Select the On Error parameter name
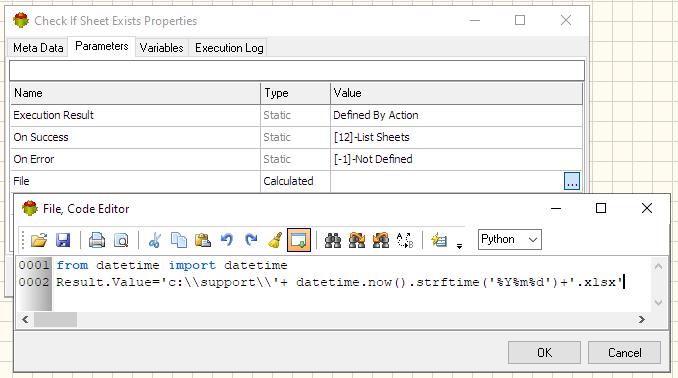678x378 pixels. (x=34, y=159)
